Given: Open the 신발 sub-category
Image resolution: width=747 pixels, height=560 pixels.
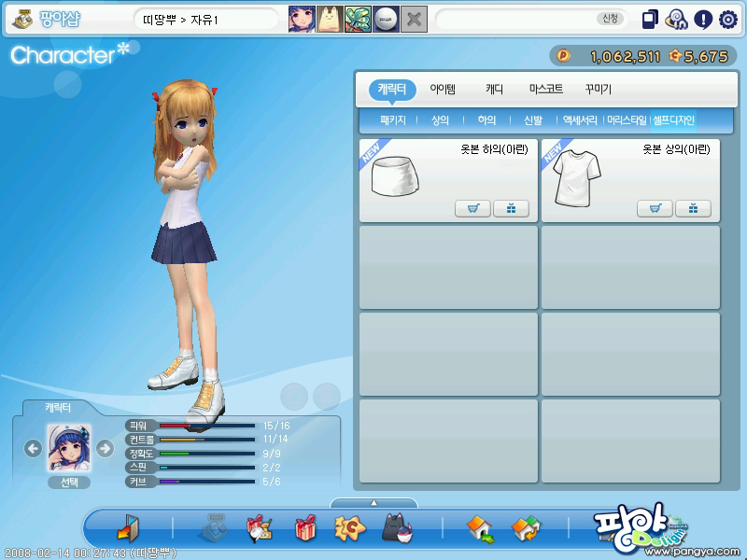Looking at the screenshot, I should tap(533, 120).
